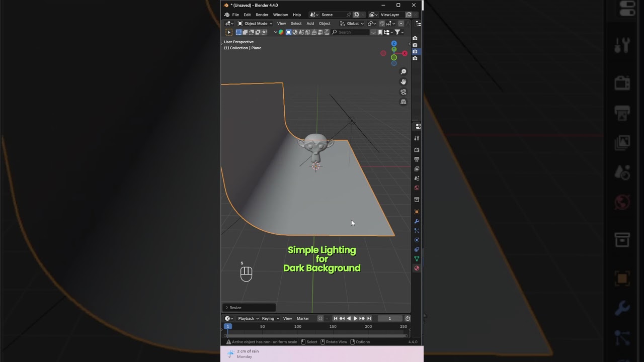
Task: Open the Global transform orientation dropdown
Action: click(x=352, y=24)
